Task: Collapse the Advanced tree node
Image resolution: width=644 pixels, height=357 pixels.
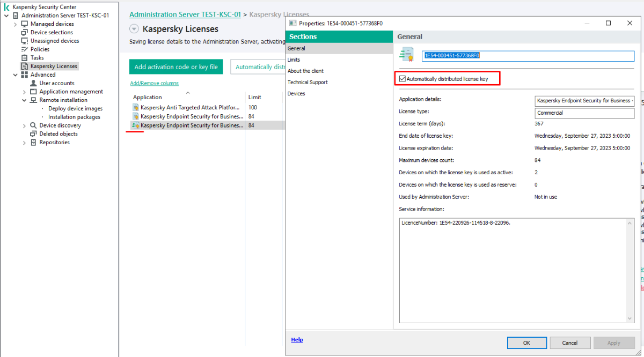Action: [15, 75]
